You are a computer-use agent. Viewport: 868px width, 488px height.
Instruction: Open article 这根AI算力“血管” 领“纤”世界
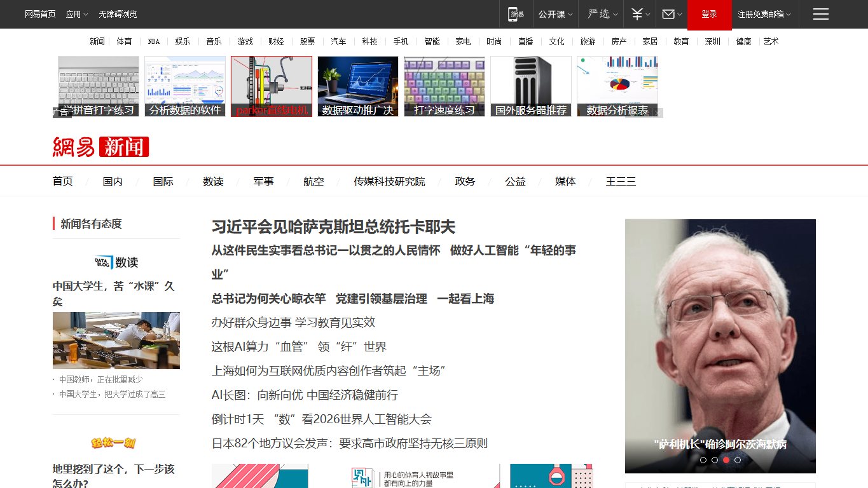coord(299,347)
